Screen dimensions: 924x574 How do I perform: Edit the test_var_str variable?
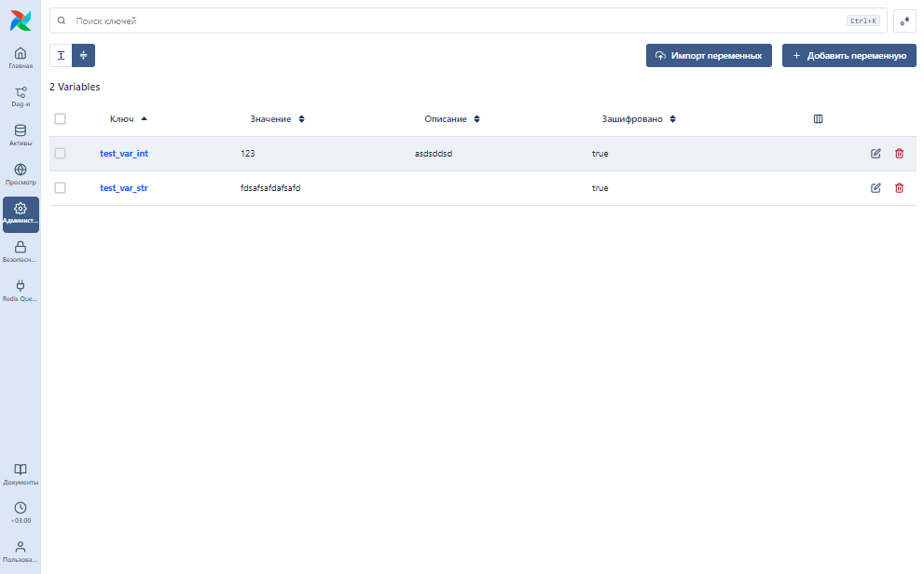tap(876, 188)
